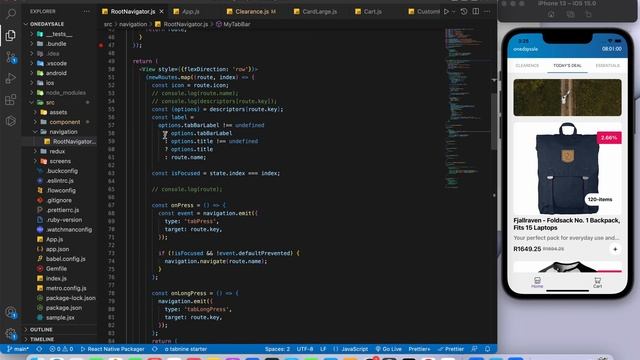Click the breakpoint dot on line 47
Image resolution: width=640 pixels, height=360 pixels.
tap(101, 45)
